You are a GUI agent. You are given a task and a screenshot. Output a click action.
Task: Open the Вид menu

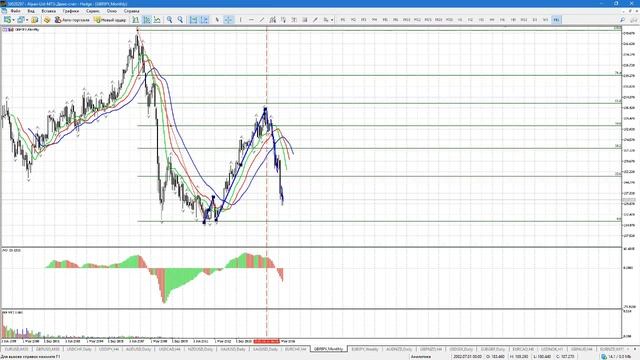31,11
